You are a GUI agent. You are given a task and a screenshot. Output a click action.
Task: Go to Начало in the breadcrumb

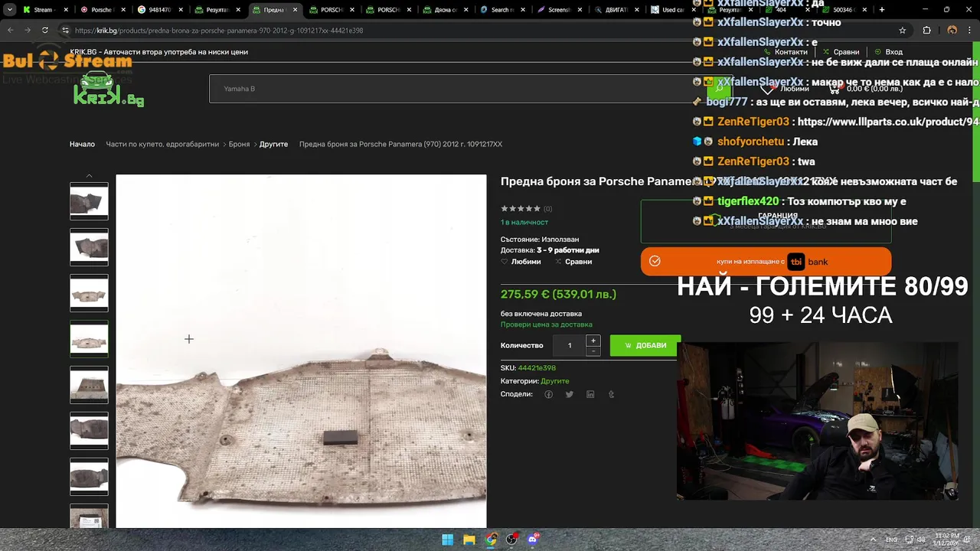[82, 144]
